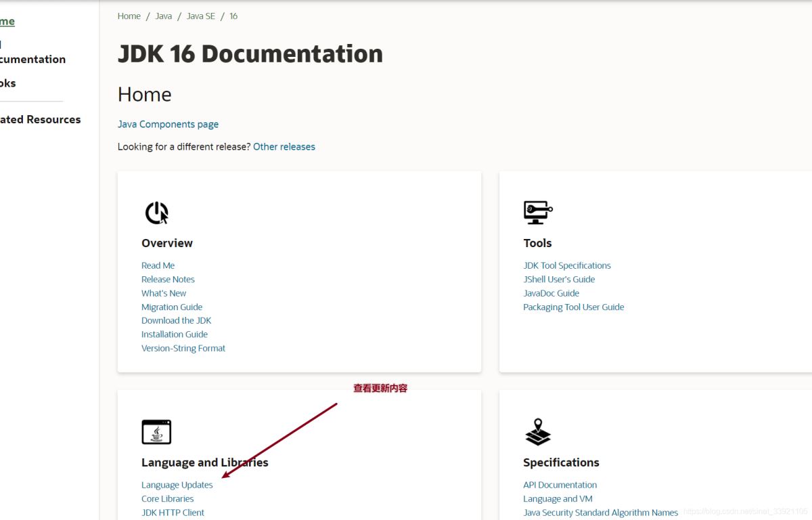
Task: Click the Specifications card map-pin icon
Action: tap(538, 432)
